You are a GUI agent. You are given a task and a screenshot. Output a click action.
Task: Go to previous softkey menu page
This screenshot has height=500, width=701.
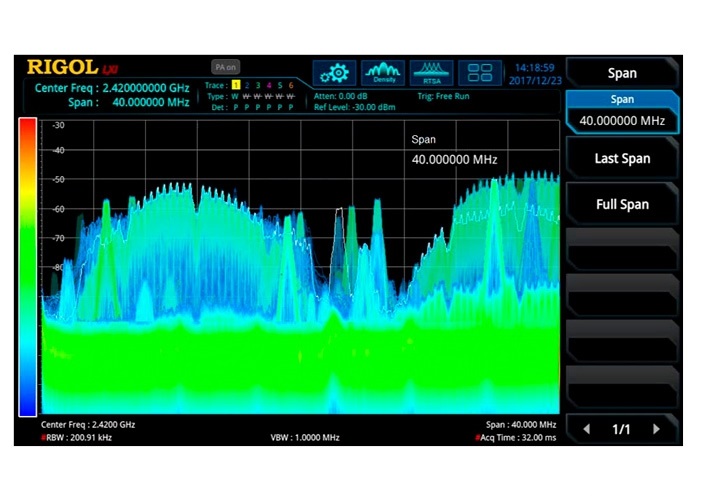[587, 429]
